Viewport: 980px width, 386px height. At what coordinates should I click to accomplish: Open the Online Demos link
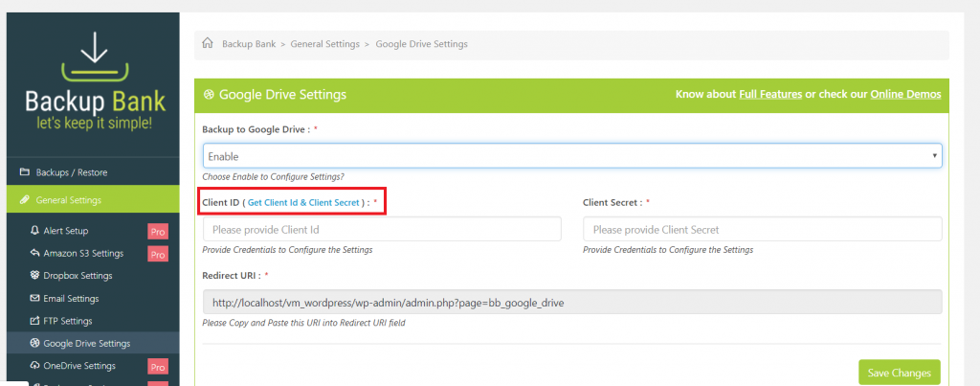click(x=905, y=95)
